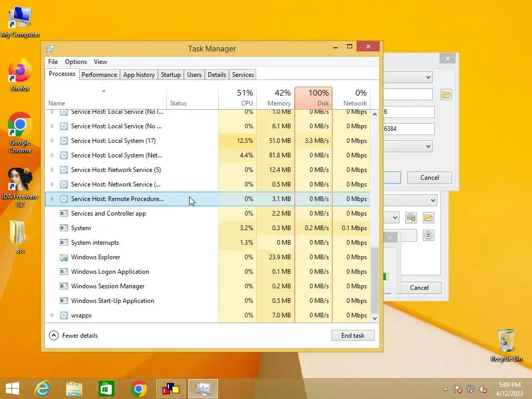532x399 pixels.
Task: Sort processes by CPU column
Action: [237, 98]
